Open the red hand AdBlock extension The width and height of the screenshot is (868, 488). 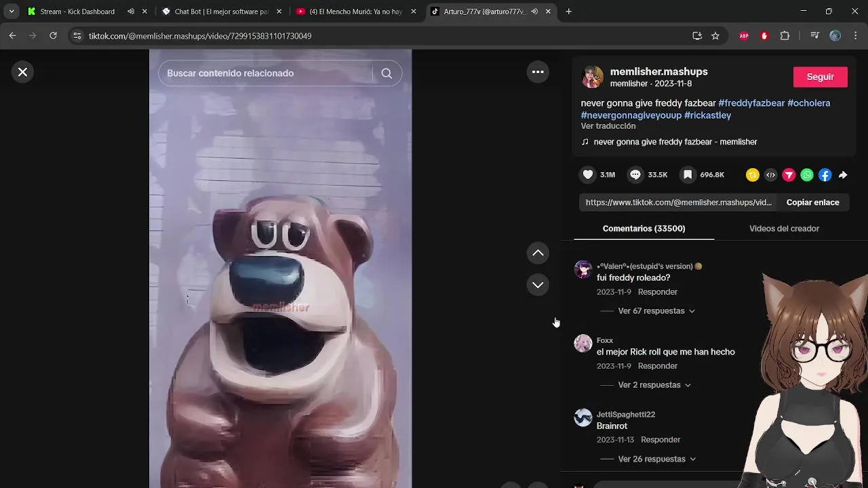(x=764, y=36)
